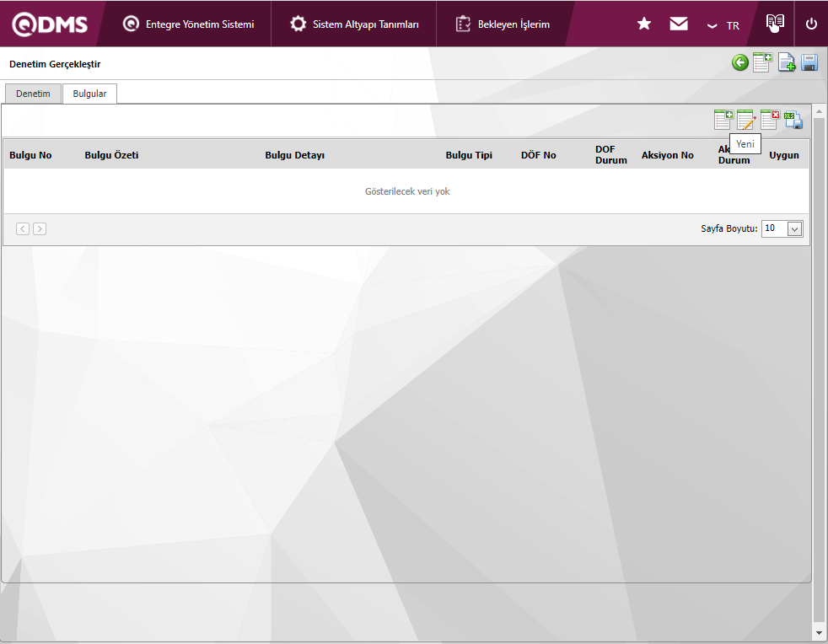This screenshot has height=644, width=828.
Task: Go to next page arrow
Action: coord(40,228)
